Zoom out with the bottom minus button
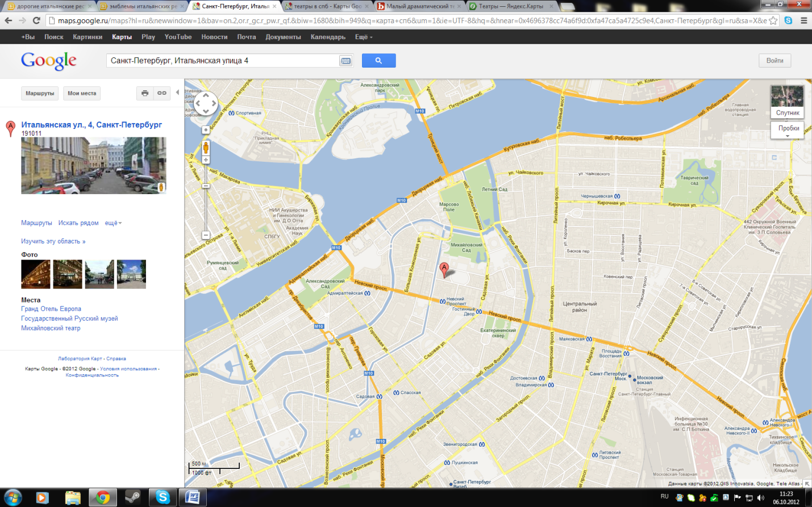Screen dimensions: 812x507 point(206,235)
